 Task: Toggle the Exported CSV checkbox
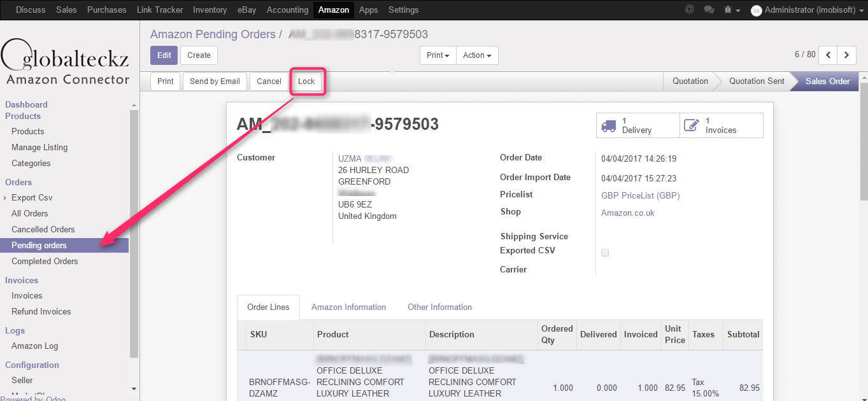tap(605, 253)
